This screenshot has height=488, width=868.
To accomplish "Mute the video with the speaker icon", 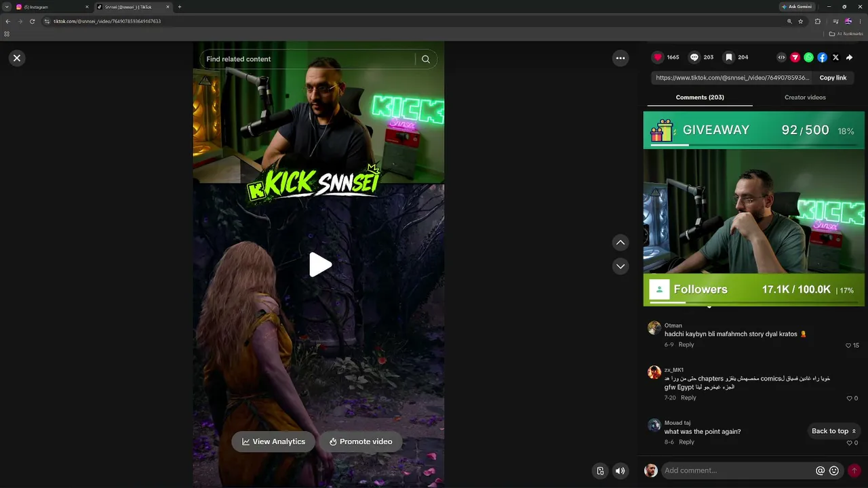I will pos(620,470).
